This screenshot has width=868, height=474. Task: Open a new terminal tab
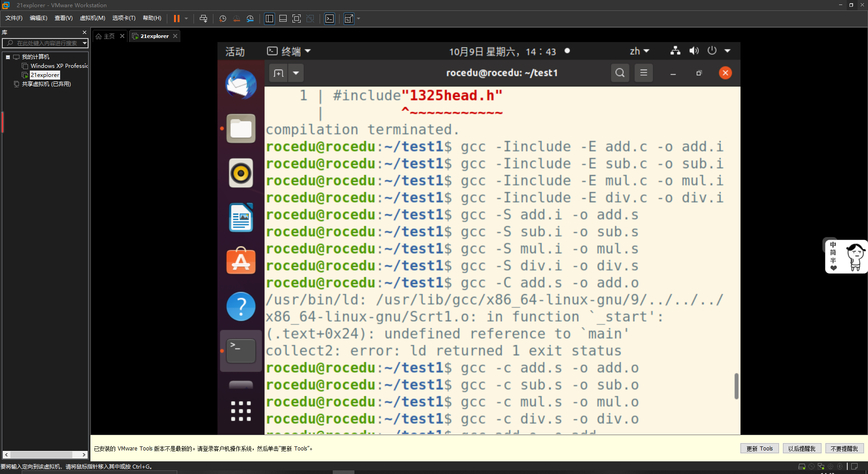278,73
